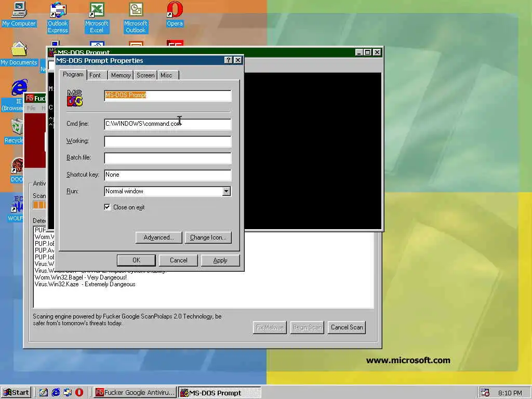Screen dimensions: 532x399
Task: Close the MS-DOS Prompt Properties dialog
Action: [x=238, y=60]
